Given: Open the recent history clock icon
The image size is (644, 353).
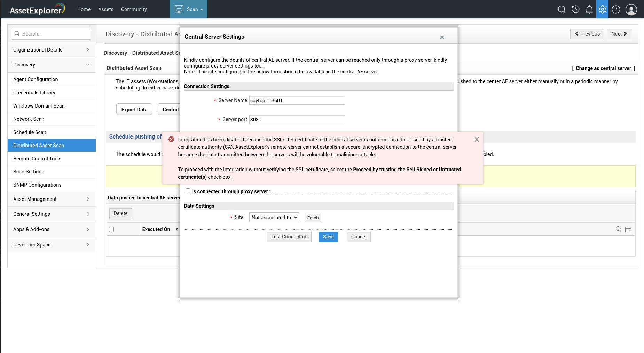Looking at the screenshot, I should (575, 9).
